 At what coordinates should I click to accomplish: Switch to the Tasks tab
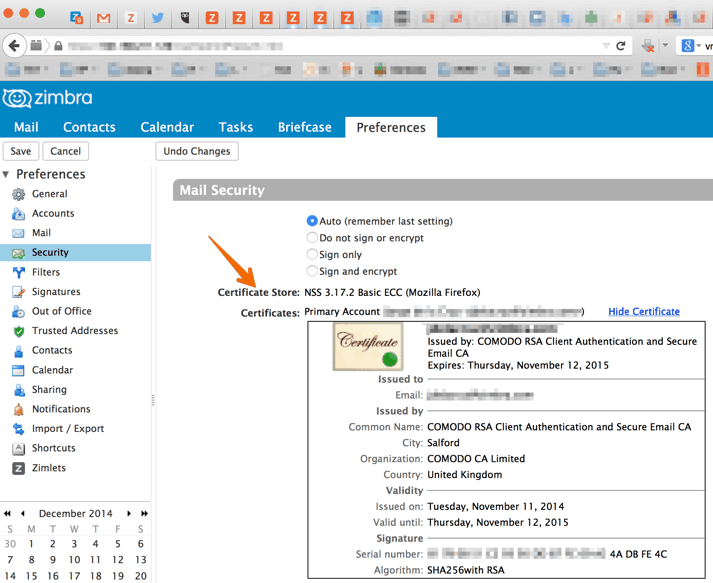pos(236,127)
